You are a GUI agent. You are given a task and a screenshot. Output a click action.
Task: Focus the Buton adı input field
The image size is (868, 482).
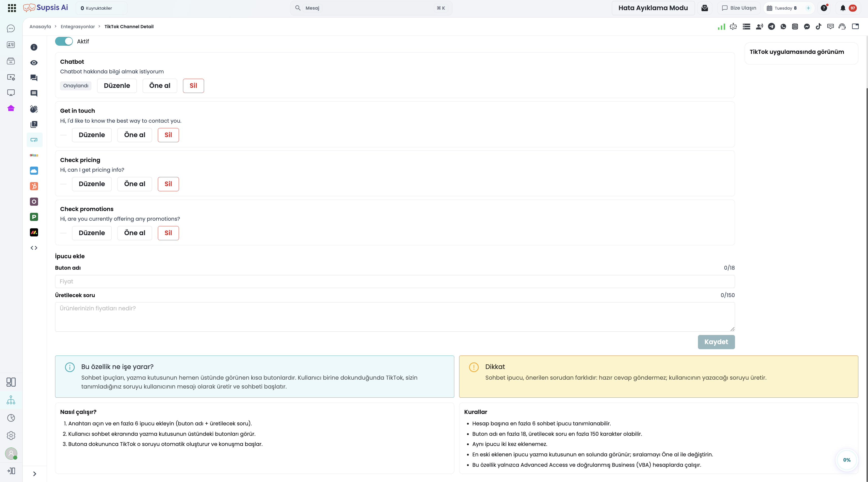(x=395, y=281)
